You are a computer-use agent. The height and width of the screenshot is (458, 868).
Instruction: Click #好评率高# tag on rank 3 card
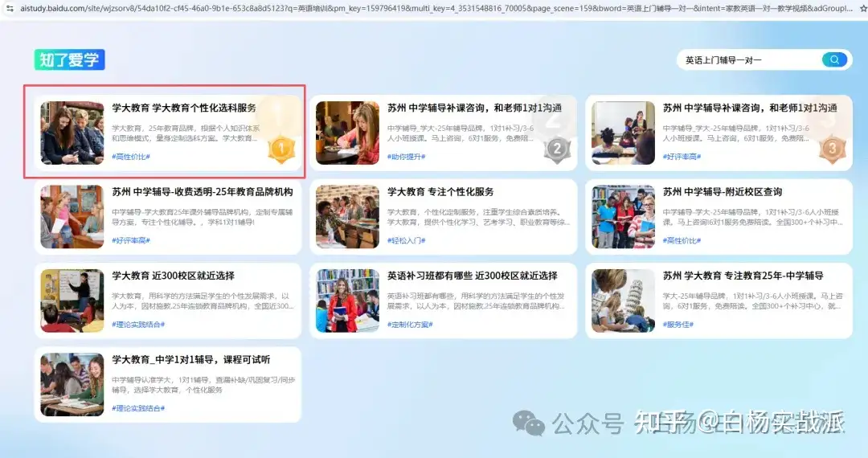pyautogui.click(x=682, y=157)
